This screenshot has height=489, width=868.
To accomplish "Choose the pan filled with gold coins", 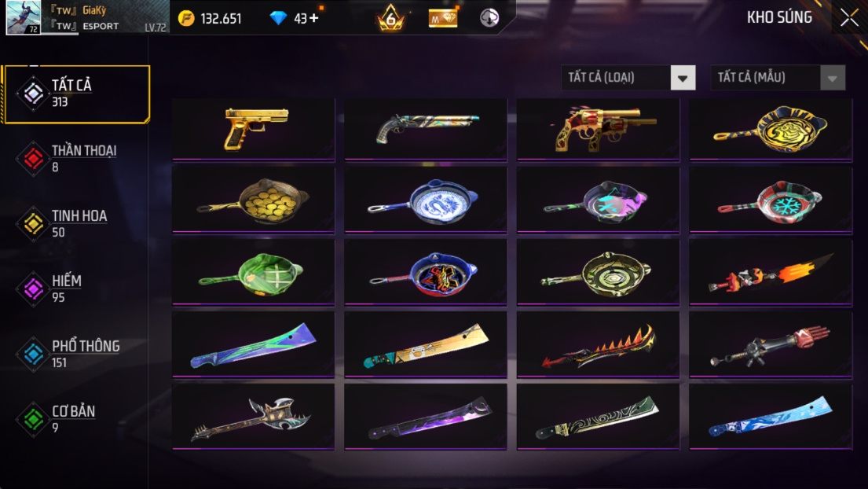I will (254, 200).
